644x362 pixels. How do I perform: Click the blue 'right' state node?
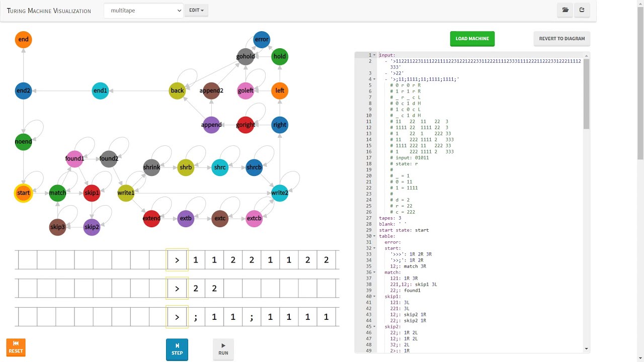coord(280,125)
